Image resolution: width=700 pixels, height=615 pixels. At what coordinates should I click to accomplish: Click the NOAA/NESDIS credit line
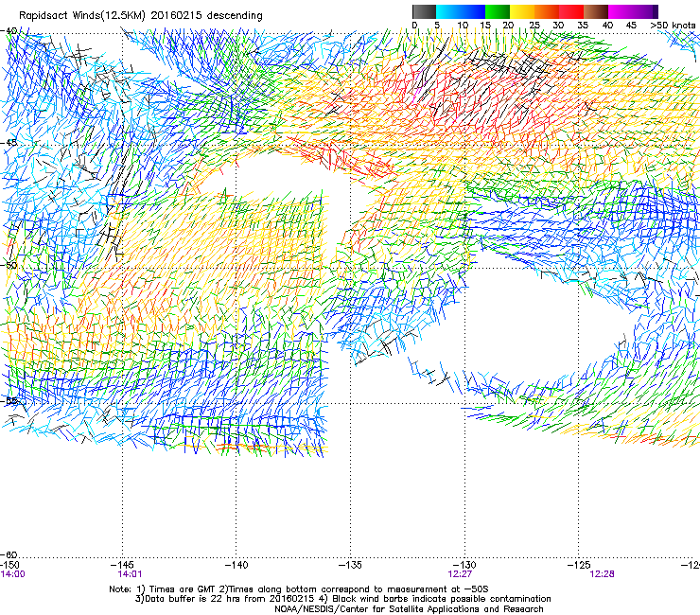(x=409, y=609)
